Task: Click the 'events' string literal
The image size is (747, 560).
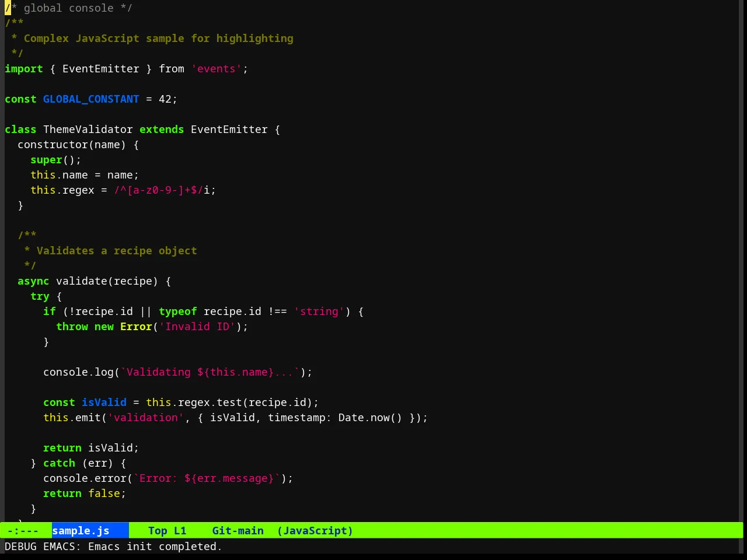Action: [216, 69]
